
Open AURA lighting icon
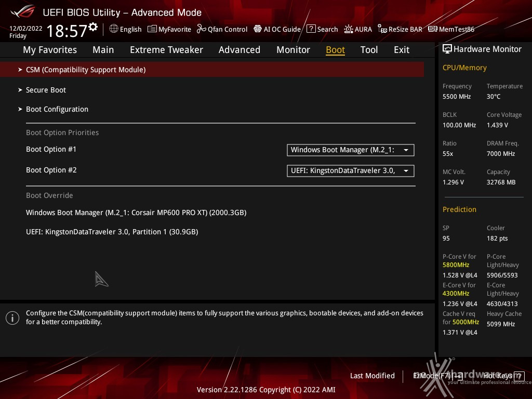[x=349, y=29]
